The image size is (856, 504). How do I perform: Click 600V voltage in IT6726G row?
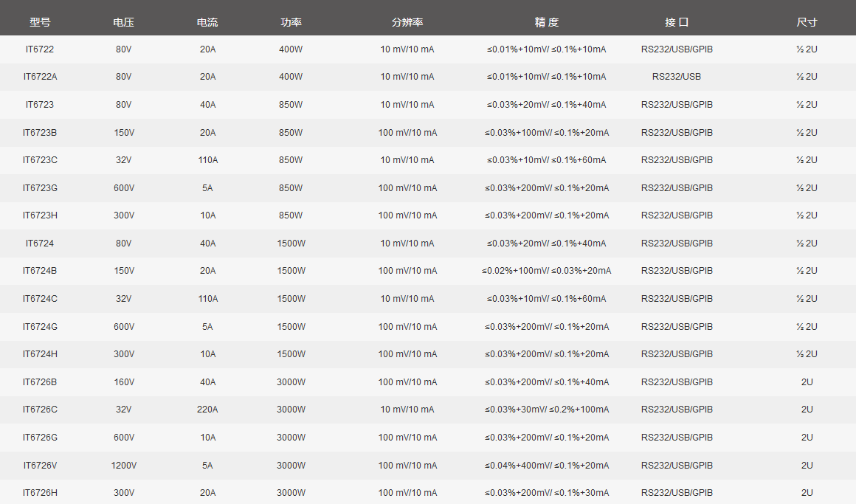click(x=124, y=438)
